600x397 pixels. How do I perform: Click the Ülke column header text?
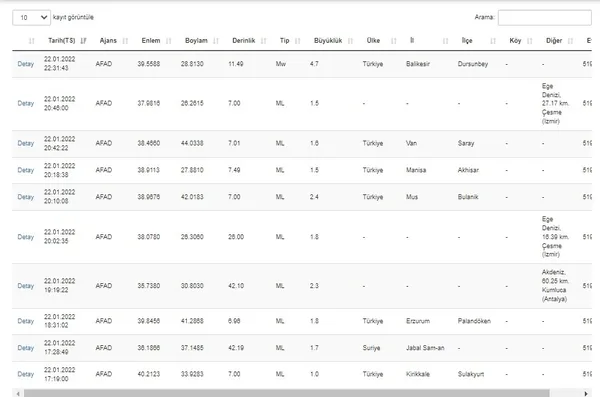click(373, 41)
